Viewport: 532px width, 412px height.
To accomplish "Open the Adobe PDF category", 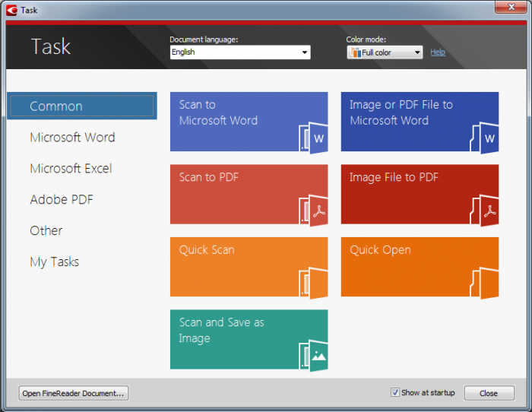I will tap(62, 200).
